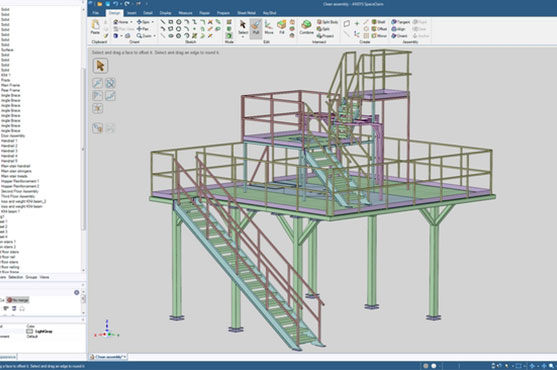Select Handrail 1 in structure tree
The height and width of the screenshot is (370, 557).
[9, 141]
